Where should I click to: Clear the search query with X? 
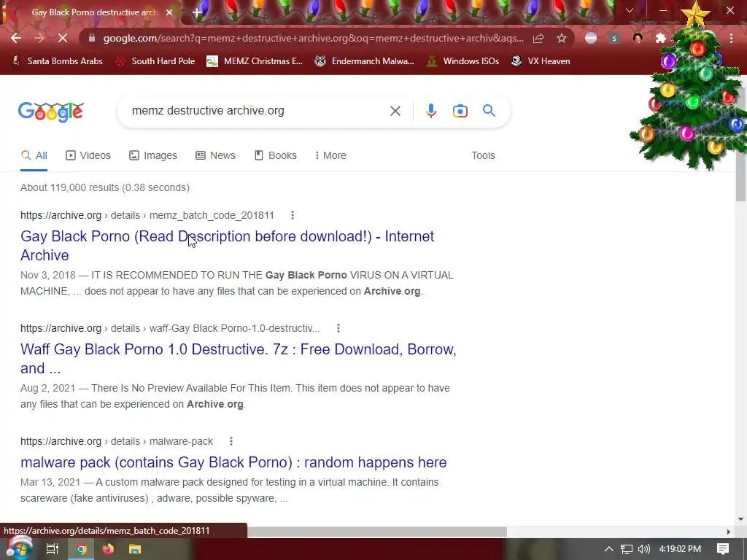point(395,111)
